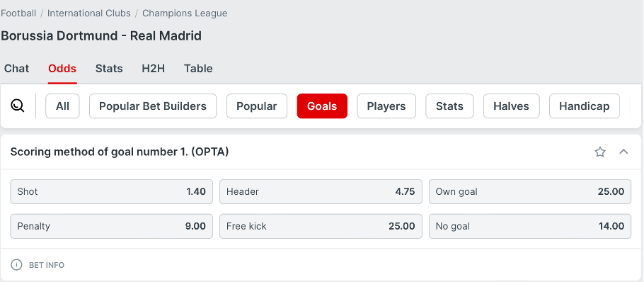Viewport: 644px width, 282px height.
Task: Choose the Players filter chip
Action: click(x=386, y=106)
